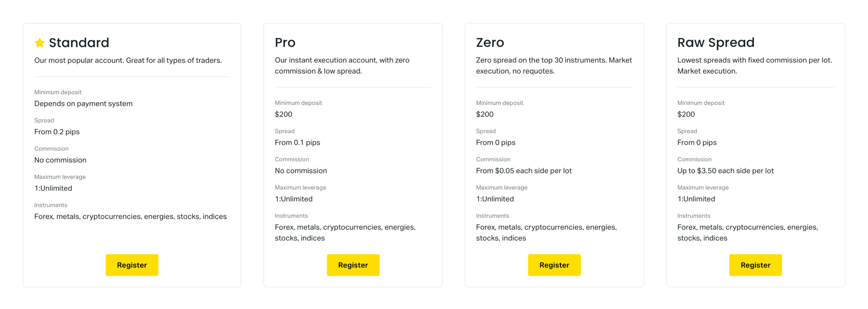Click 'Up to $3.50 each side per lot'
The height and width of the screenshot is (309, 868).
[x=726, y=171]
